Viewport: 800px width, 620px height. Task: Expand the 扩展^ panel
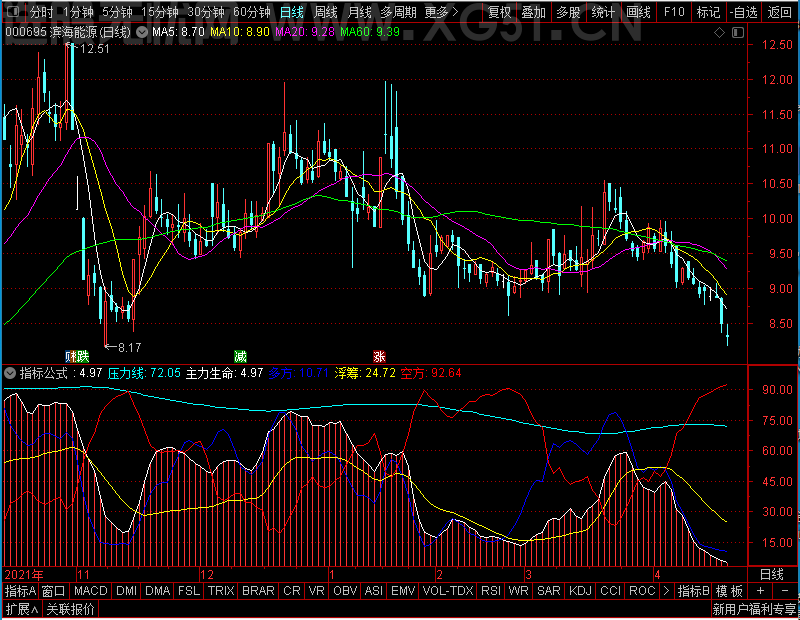click(x=22, y=609)
